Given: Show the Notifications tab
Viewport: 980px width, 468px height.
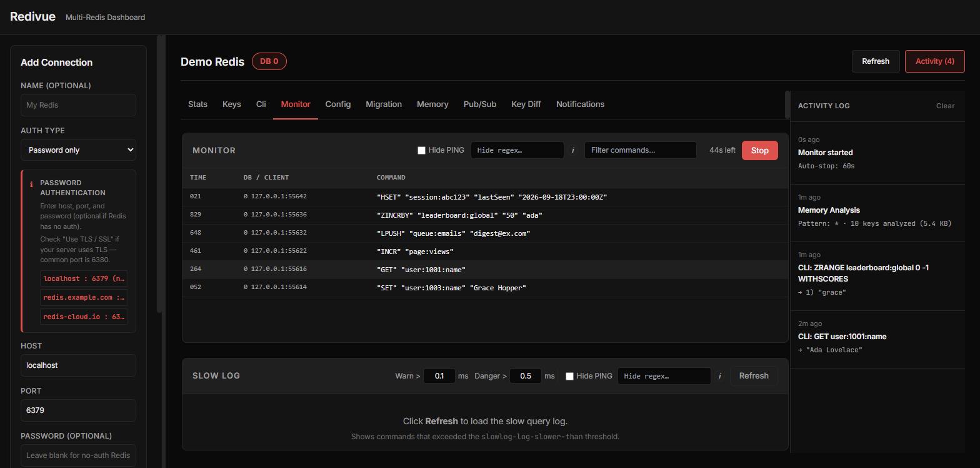Looking at the screenshot, I should point(580,104).
